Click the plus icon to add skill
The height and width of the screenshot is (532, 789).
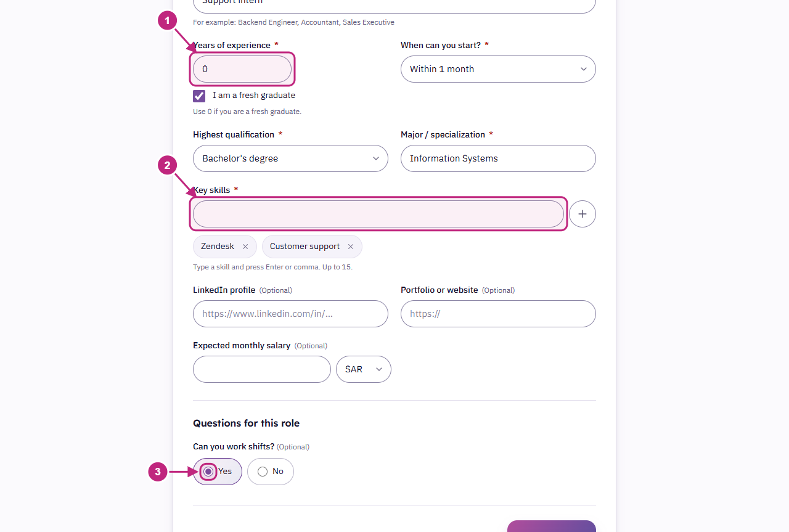[583, 214]
